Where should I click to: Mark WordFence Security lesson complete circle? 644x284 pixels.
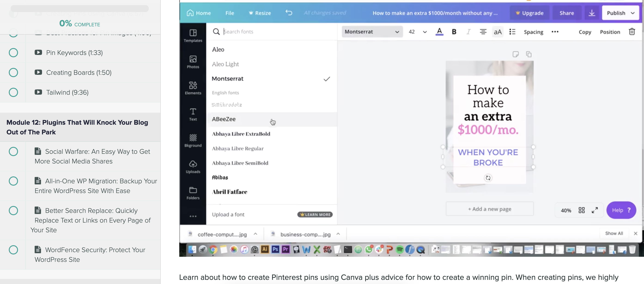[13, 250]
